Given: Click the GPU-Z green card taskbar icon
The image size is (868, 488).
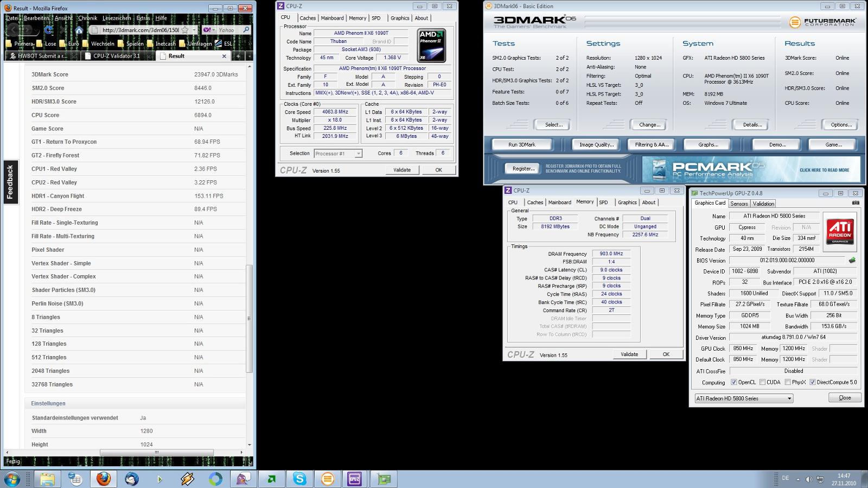Looking at the screenshot, I should click(385, 479).
